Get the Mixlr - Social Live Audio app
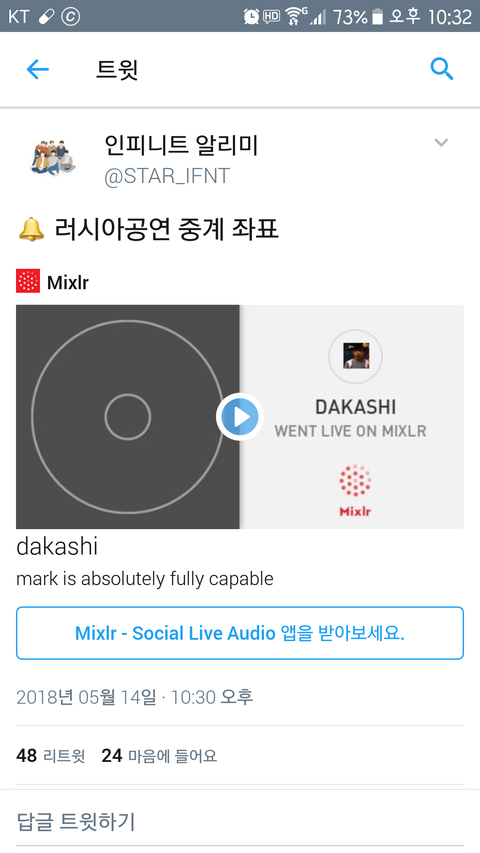 point(240,633)
